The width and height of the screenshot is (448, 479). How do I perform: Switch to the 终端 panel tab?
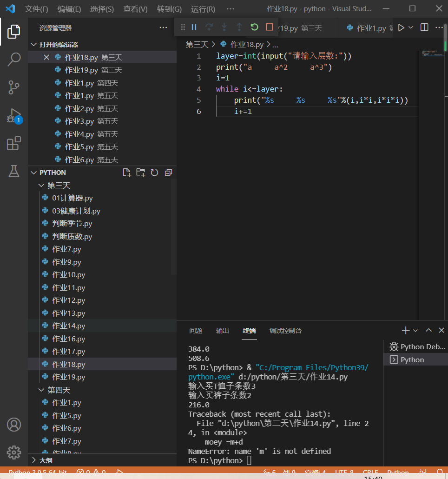(249, 331)
